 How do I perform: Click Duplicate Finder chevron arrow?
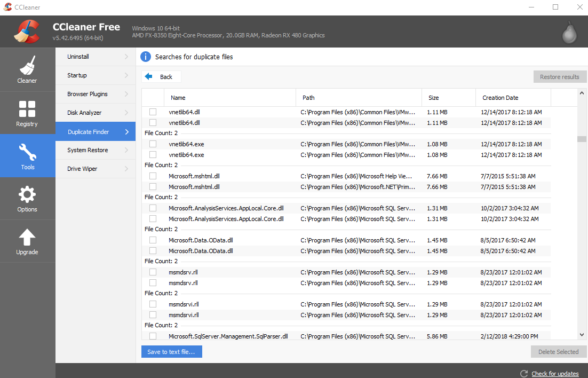[x=127, y=132]
